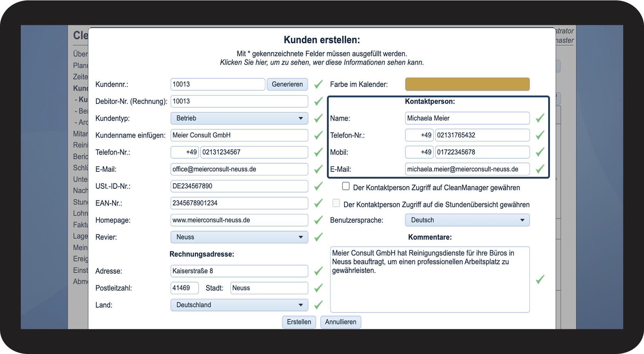Click into the Kundenname einfügen input field
644x354 pixels.
click(239, 135)
